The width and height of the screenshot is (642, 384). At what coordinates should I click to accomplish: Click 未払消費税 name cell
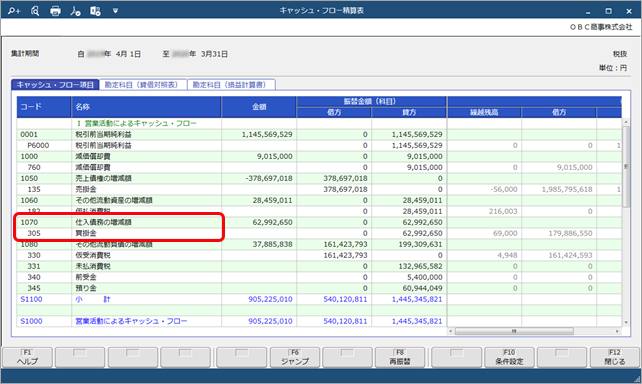point(147,267)
